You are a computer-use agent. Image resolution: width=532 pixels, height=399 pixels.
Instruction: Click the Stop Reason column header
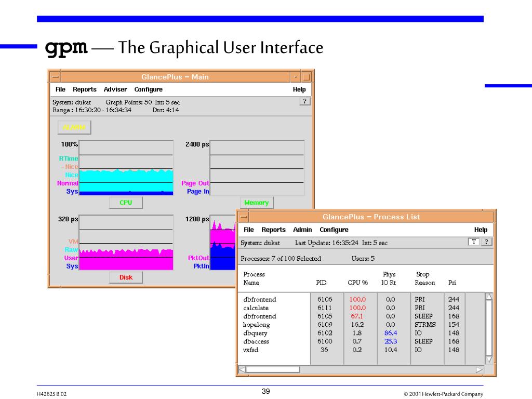424,278
